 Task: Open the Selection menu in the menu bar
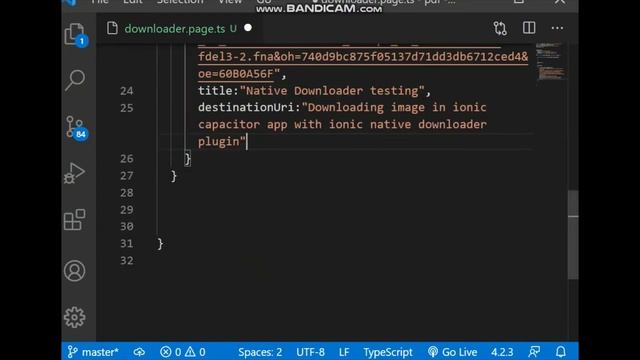pyautogui.click(x=180, y=2)
